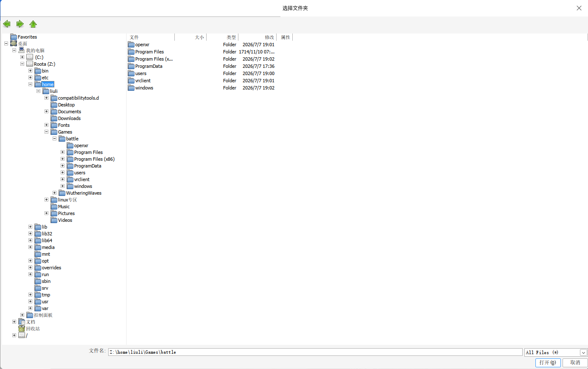Focus the 文件名 path input field
Image resolution: width=588 pixels, height=369 pixels.
315,352
